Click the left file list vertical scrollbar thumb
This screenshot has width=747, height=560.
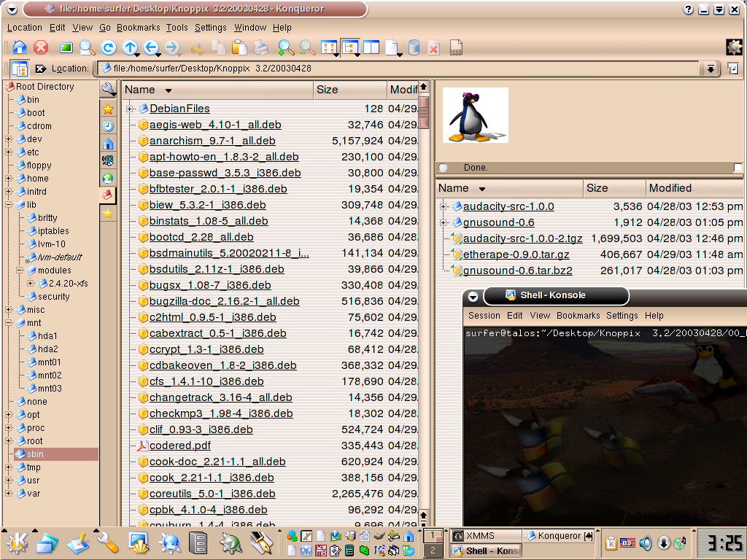(424, 112)
